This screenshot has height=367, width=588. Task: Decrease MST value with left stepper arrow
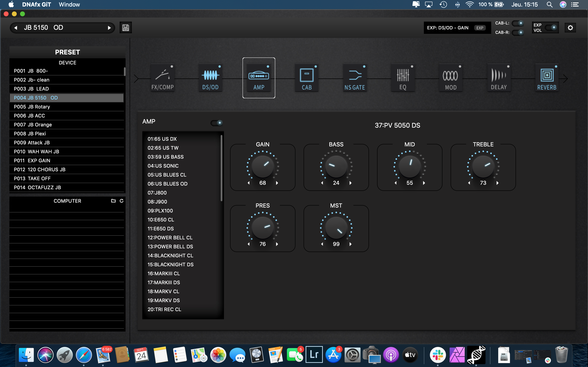coord(322,244)
